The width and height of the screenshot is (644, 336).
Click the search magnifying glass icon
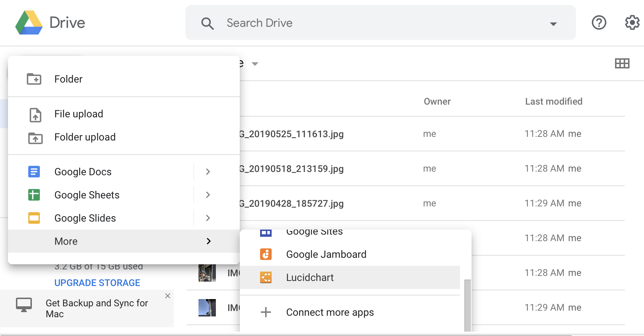207,23
